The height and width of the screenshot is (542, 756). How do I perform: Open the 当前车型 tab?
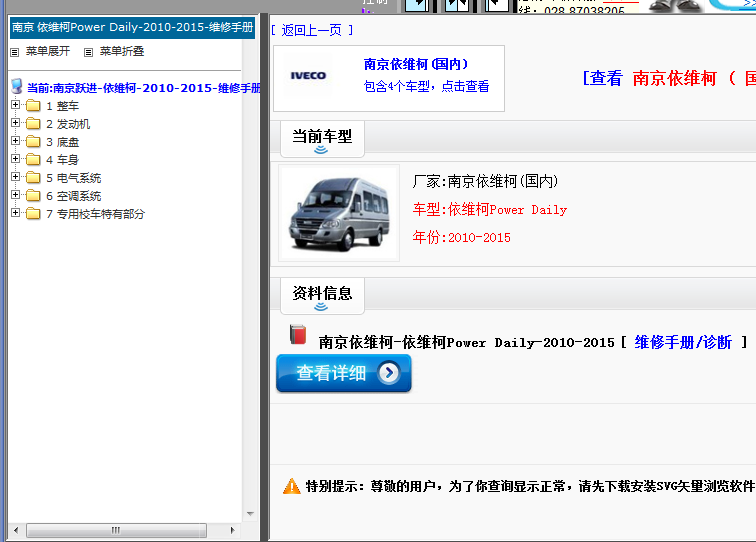pyautogui.click(x=322, y=139)
